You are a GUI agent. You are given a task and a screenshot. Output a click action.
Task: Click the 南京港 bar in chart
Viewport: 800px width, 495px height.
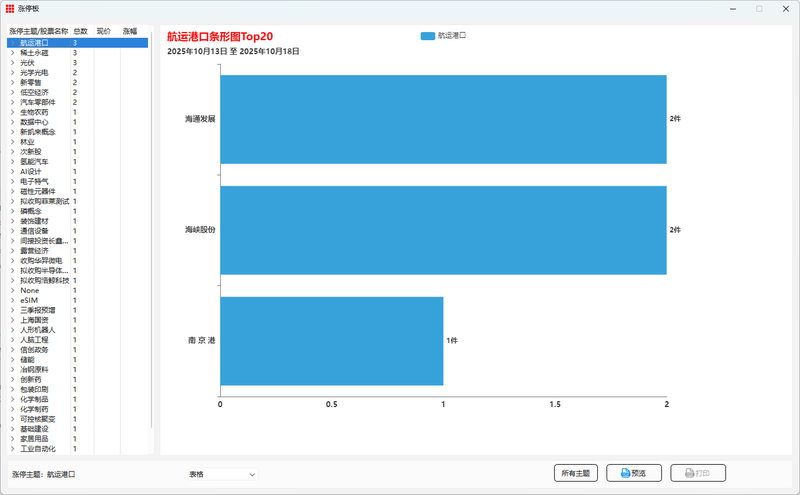[x=332, y=341]
